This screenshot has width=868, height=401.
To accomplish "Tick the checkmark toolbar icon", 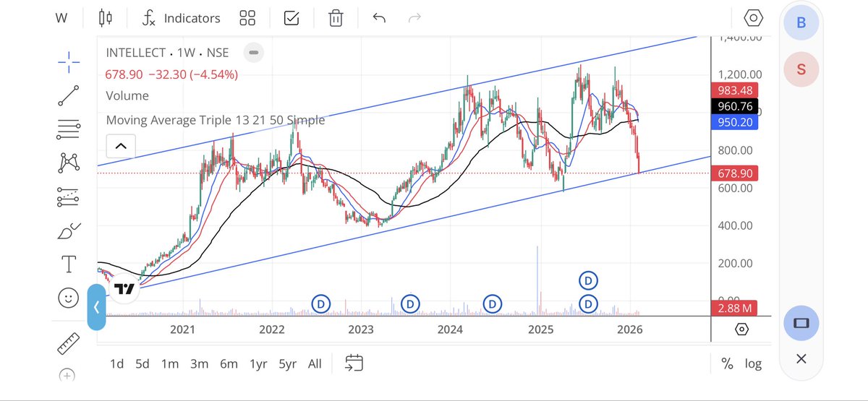I will [x=292, y=18].
